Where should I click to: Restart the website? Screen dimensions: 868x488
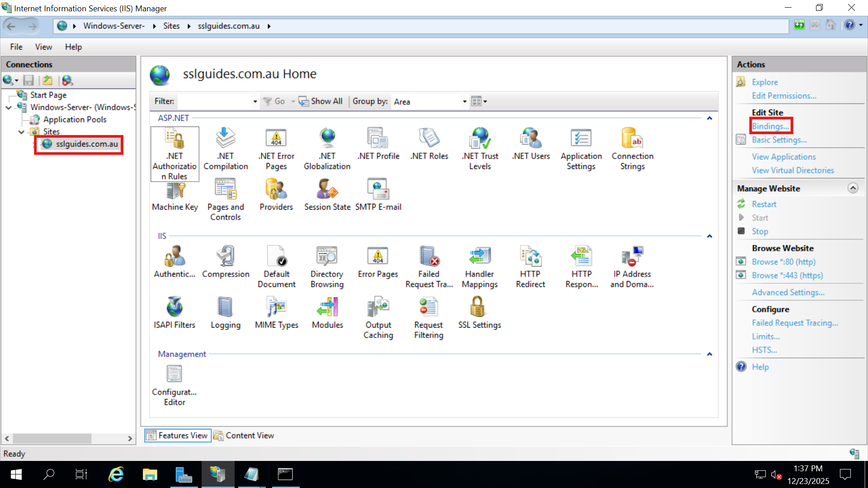coord(764,204)
